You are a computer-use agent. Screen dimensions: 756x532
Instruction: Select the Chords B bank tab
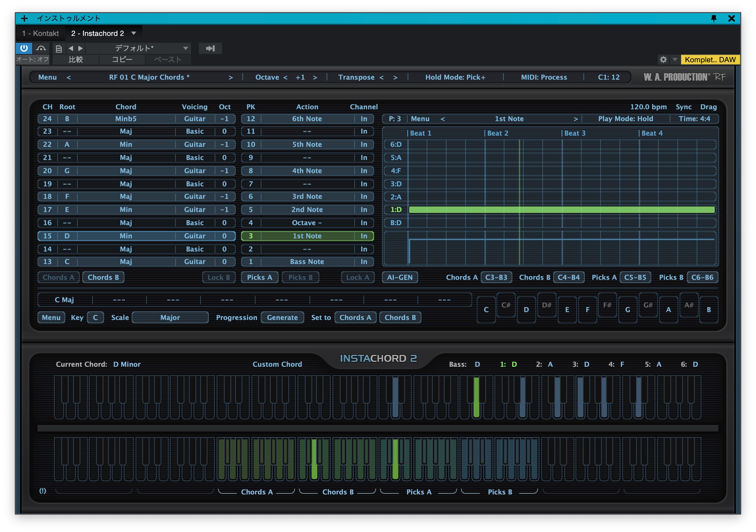pos(103,277)
